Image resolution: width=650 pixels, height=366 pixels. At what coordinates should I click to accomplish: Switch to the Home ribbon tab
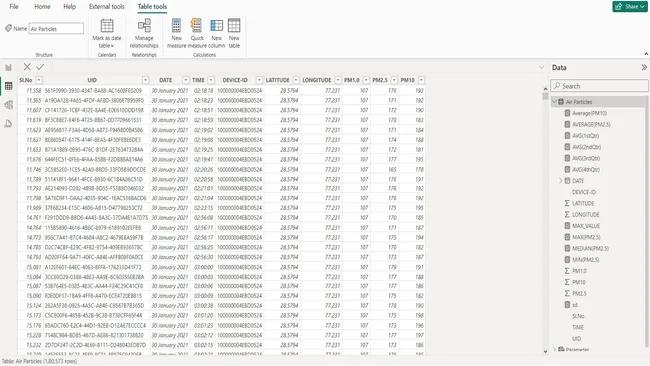42,7
